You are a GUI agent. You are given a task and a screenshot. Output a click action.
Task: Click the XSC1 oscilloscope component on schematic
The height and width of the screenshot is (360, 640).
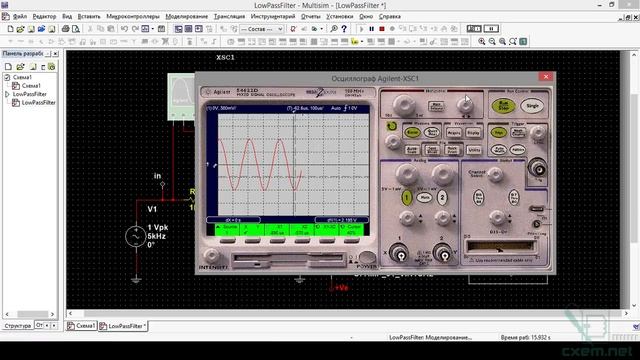[182, 96]
